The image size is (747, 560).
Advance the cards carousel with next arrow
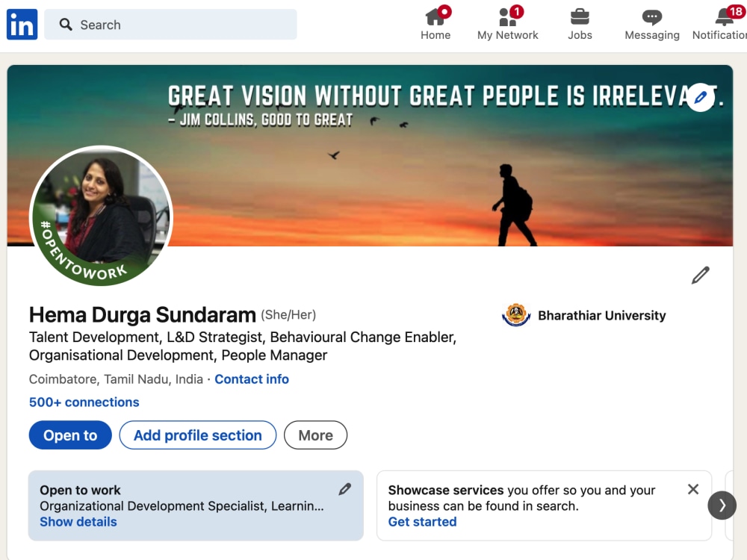[x=722, y=505]
